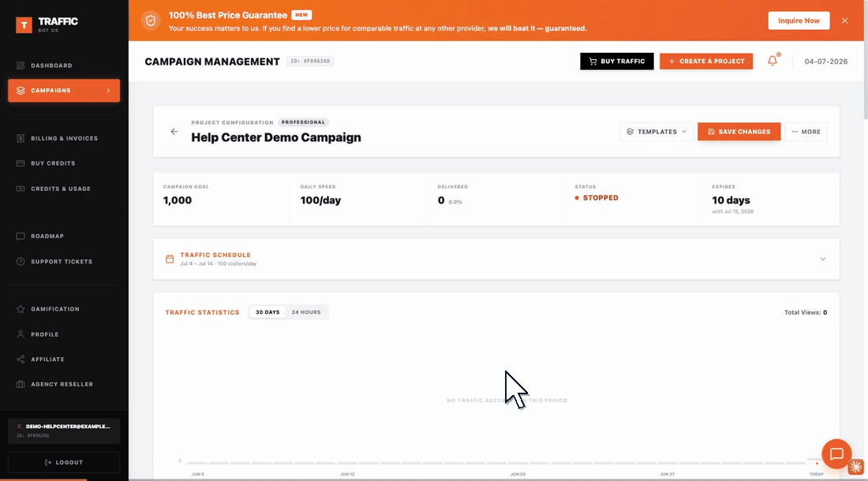
Task: Click the Buy Credits card icon
Action: click(21, 163)
